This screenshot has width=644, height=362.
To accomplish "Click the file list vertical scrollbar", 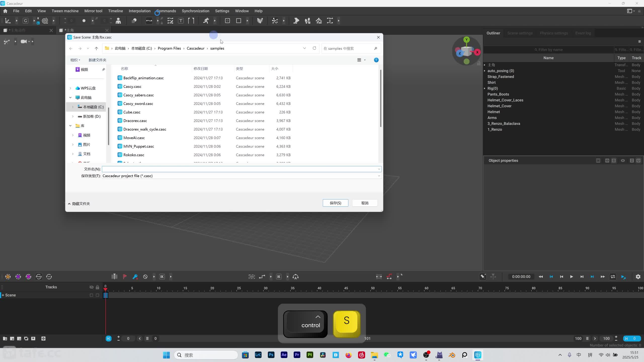I will pyautogui.click(x=381, y=99).
